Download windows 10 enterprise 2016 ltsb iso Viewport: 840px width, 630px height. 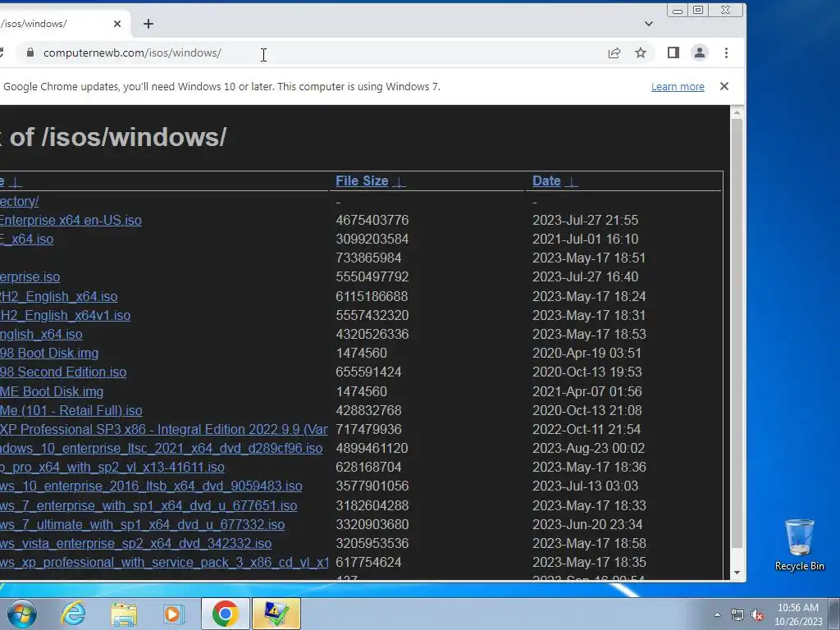point(151,486)
